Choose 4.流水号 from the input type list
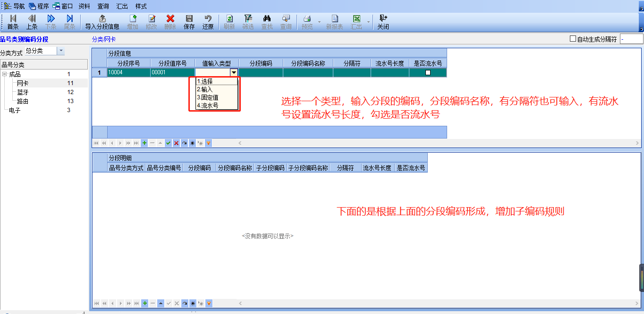Screen dimensions: 644x314 click(x=217, y=105)
